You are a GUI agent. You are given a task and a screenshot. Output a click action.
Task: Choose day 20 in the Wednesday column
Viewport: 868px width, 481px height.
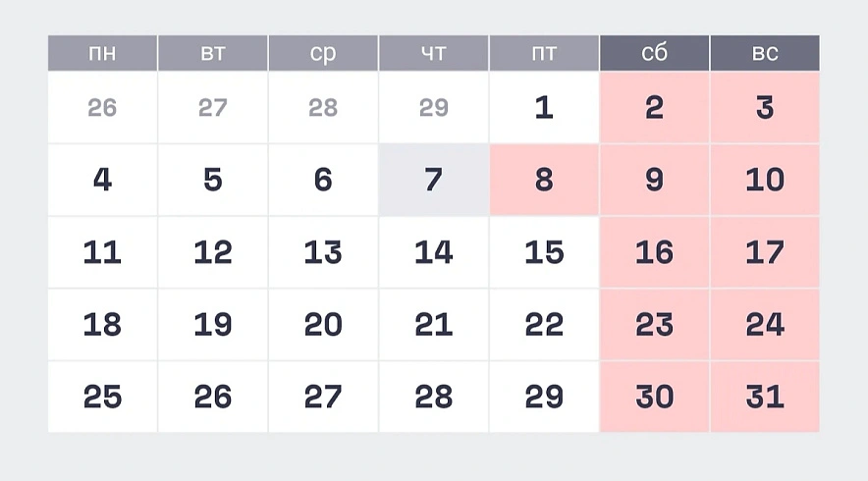click(323, 324)
